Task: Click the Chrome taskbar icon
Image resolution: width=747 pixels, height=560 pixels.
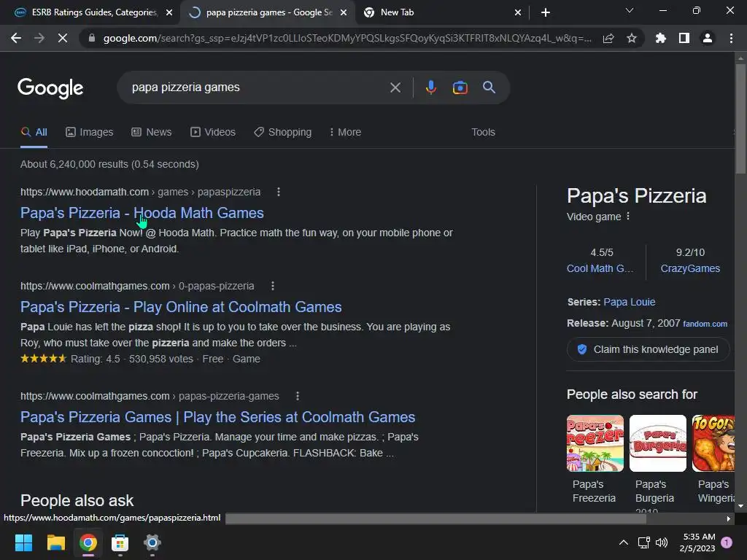Action: tap(88, 542)
